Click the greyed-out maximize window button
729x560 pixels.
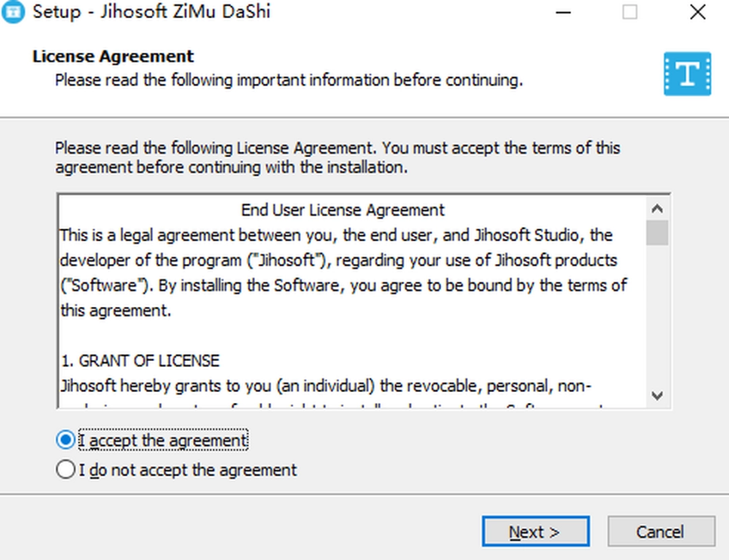click(x=629, y=12)
